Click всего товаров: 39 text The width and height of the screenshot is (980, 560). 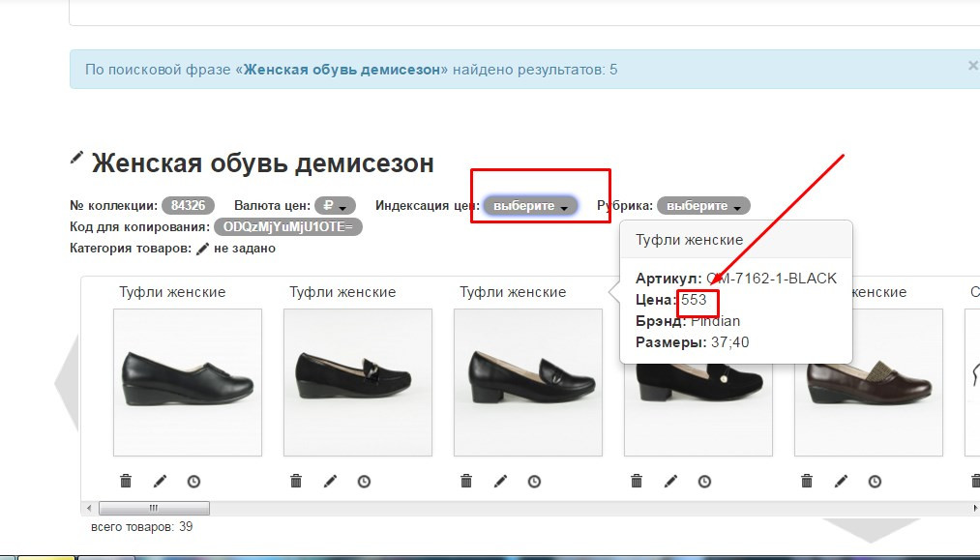(x=142, y=527)
